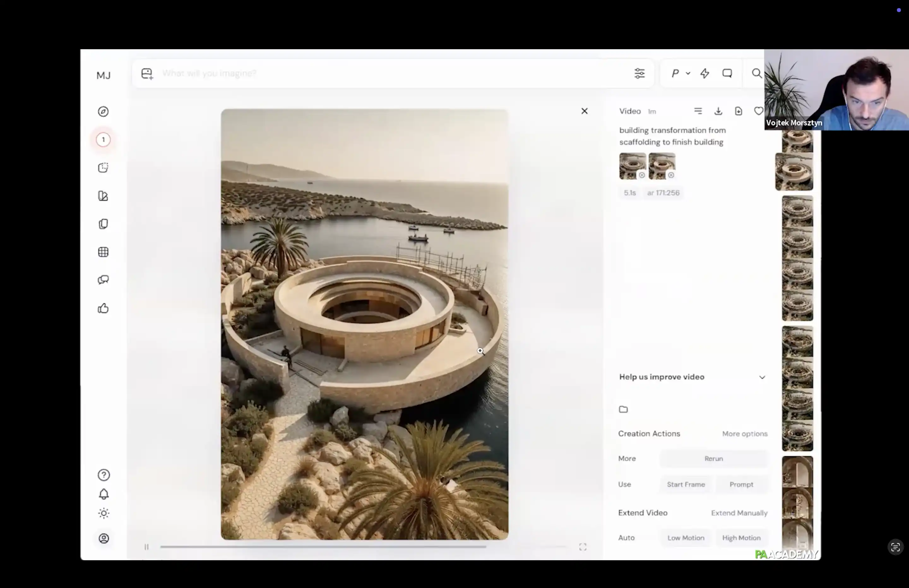Click the Personalize sidebar icon

pyautogui.click(x=103, y=196)
